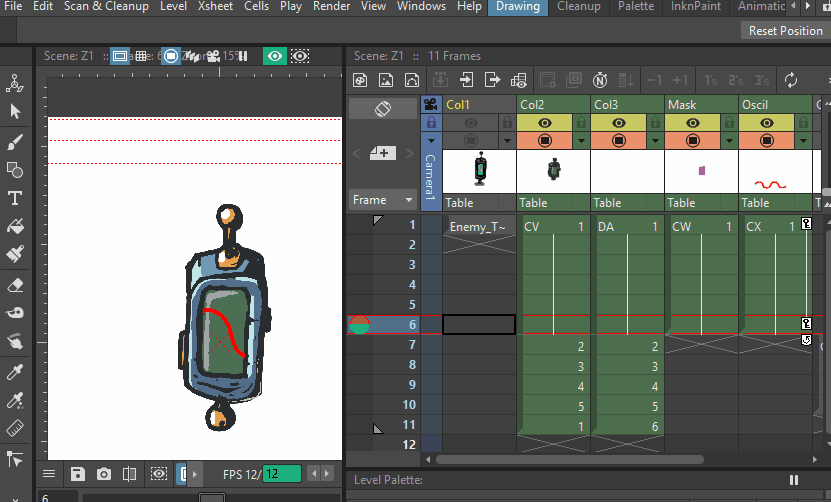
Task: Activate the Selection arrow tool
Action: (15, 111)
